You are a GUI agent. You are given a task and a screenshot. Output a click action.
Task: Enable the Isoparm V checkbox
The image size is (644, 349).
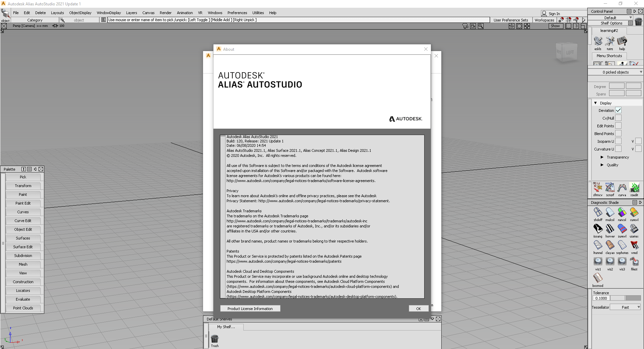(638, 141)
